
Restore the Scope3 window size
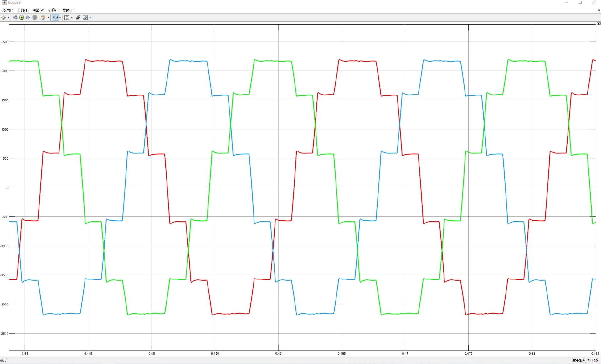pos(580,3)
